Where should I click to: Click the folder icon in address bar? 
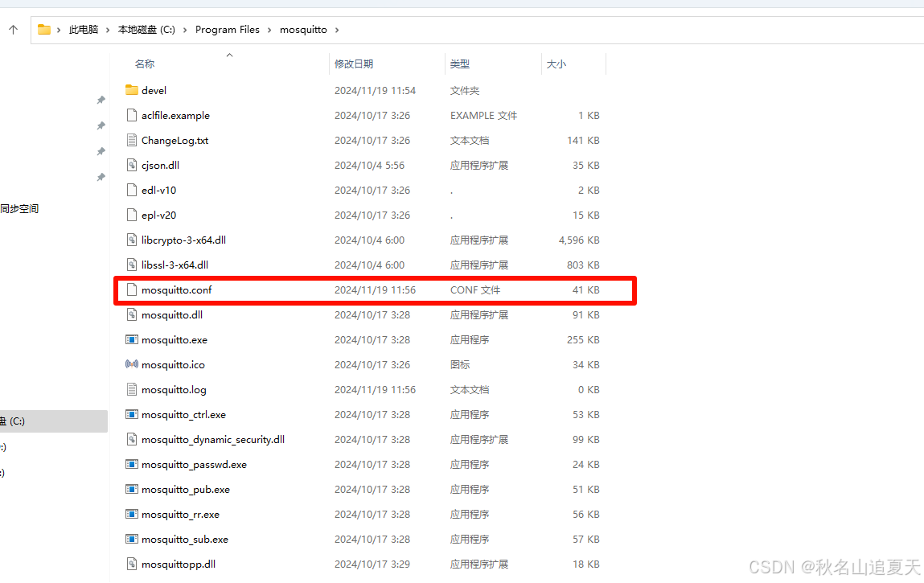point(44,30)
